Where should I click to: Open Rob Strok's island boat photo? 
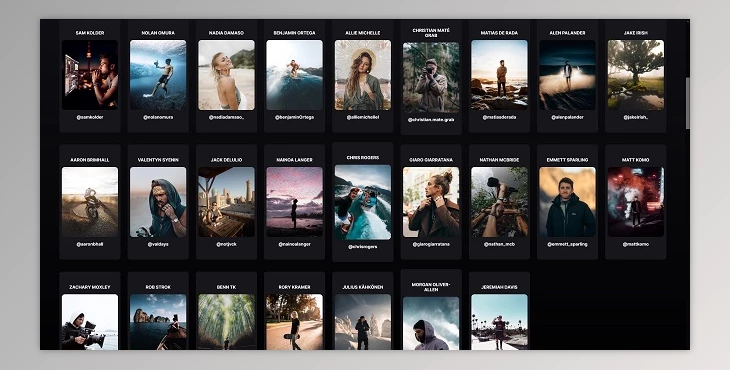point(158,322)
